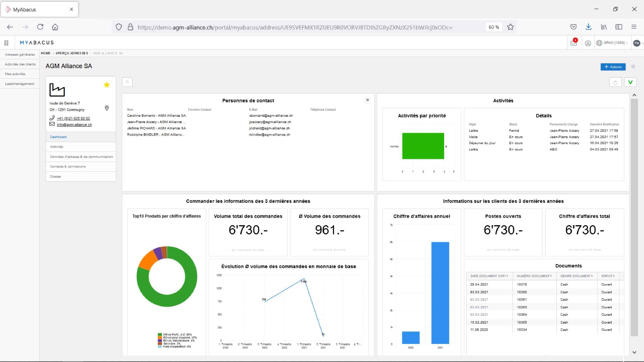This screenshot has width=644, height=362.
Task: Open the Personnes de contact widget menu icon
Action: [x=367, y=100]
